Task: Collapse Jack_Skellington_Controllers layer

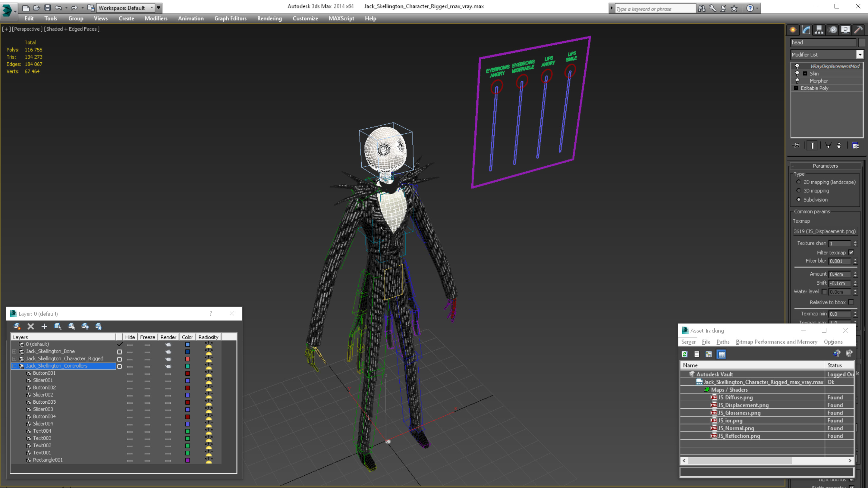Action: (14, 366)
